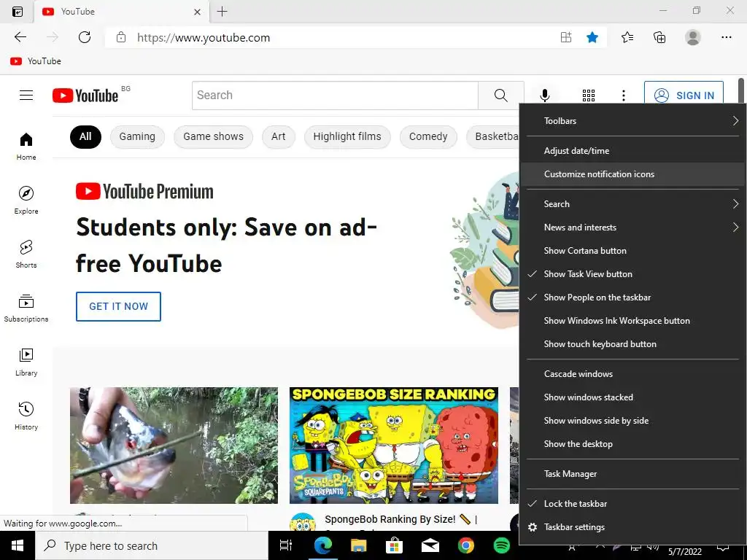The width and height of the screenshot is (747, 560).
Task: Open the Favorites list icon
Action: pos(627,37)
